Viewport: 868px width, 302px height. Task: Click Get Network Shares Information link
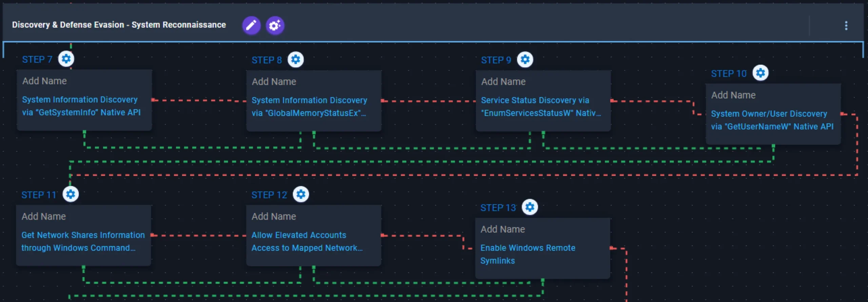(83, 241)
